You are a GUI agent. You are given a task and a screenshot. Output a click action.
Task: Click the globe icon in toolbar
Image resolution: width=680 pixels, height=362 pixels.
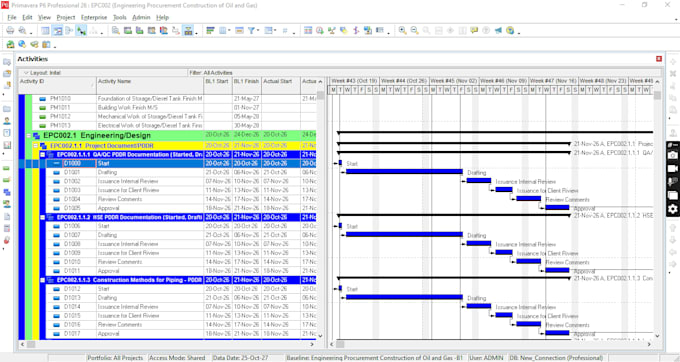[510, 30]
